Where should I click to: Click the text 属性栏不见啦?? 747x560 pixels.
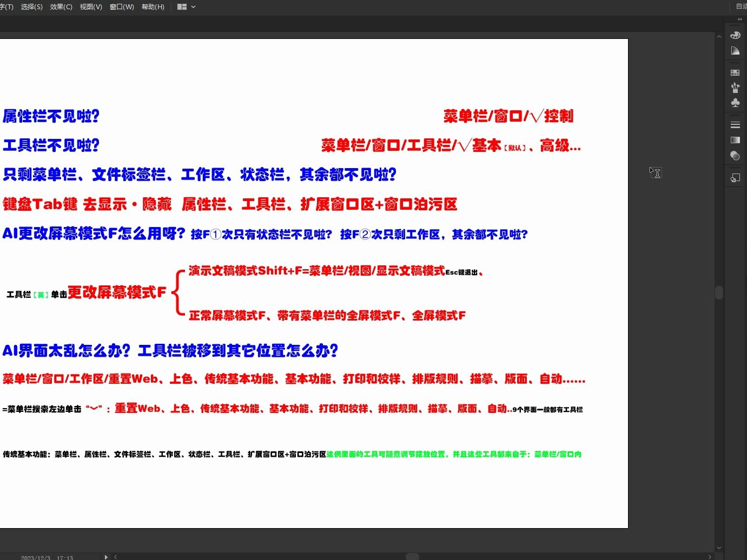51,116
